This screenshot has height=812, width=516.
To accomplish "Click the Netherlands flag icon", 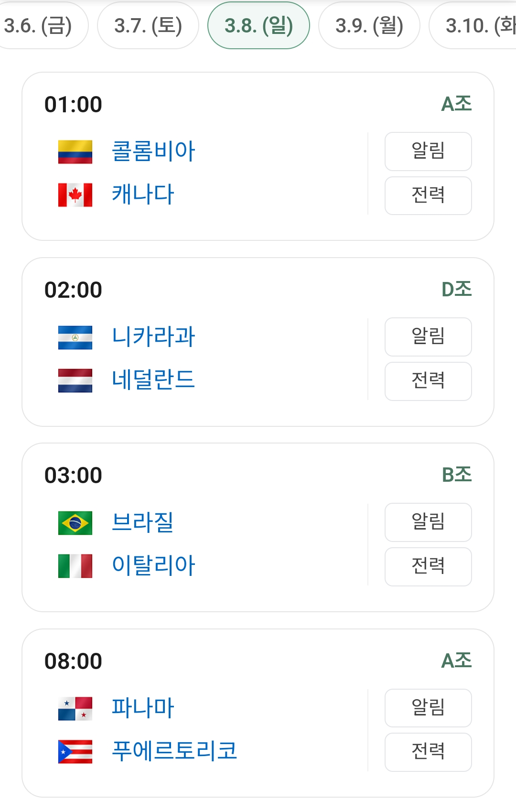I will tap(75, 380).
